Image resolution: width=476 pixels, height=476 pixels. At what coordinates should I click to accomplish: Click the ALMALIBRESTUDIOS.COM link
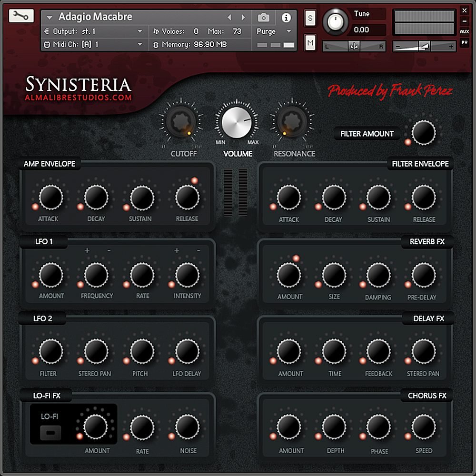click(79, 98)
